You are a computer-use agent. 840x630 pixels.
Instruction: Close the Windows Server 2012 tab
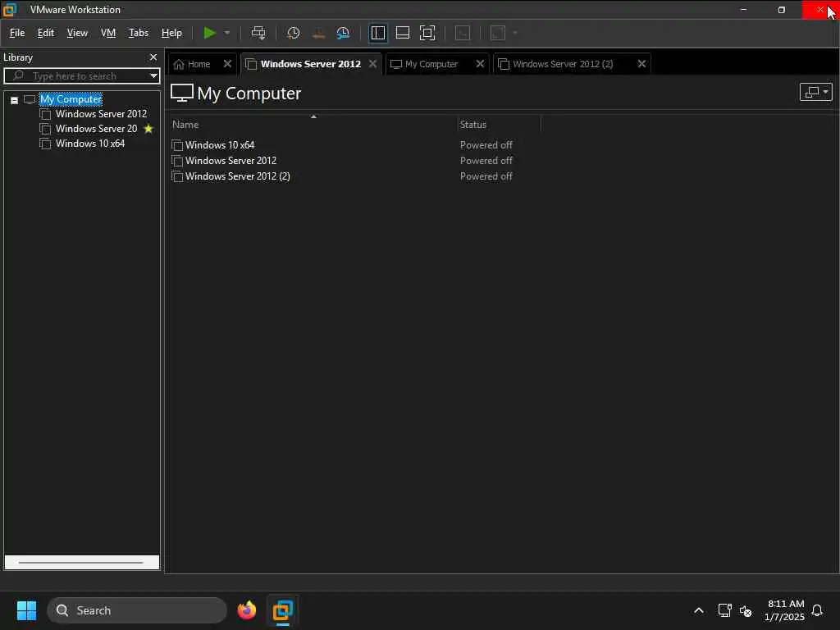[x=373, y=64]
